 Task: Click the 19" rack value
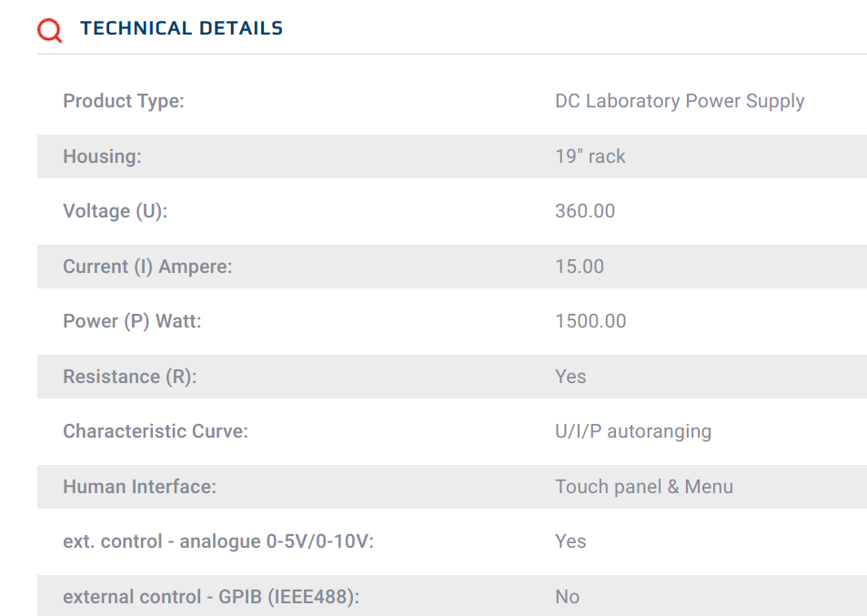(590, 156)
